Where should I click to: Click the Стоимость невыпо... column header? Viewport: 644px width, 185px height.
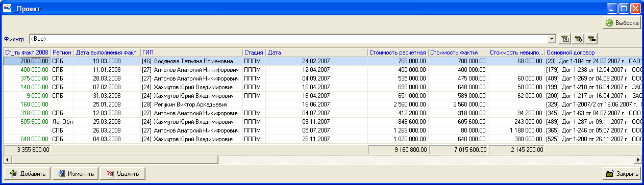pos(516,52)
